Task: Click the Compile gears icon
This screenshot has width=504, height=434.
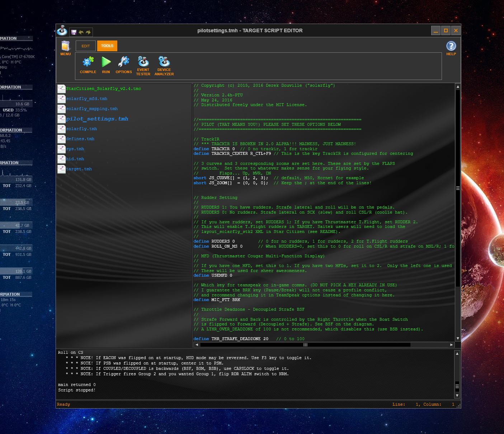Action: [x=88, y=62]
